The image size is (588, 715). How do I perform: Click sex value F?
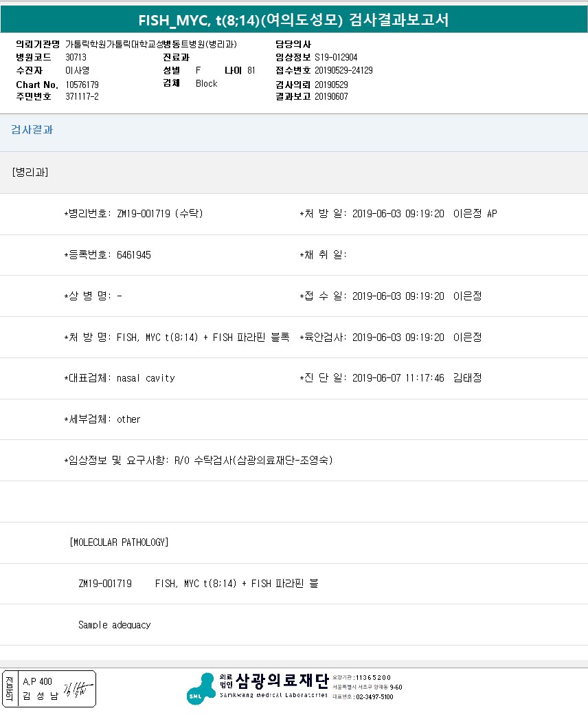tap(198, 71)
